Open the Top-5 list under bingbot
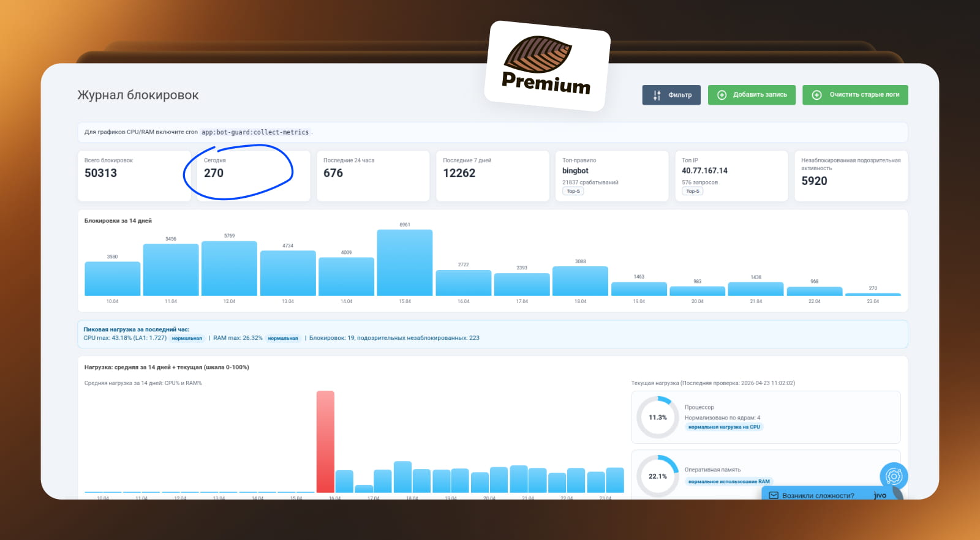 click(573, 191)
